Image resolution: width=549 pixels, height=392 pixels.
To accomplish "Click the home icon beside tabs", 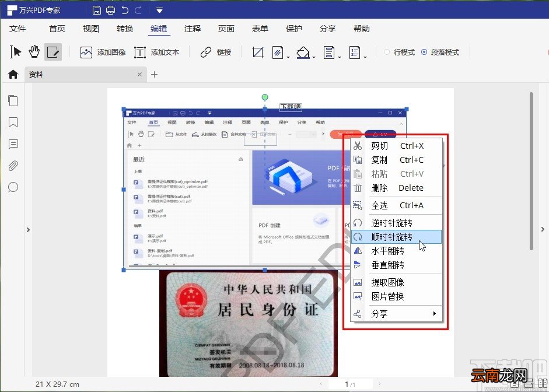I will (13, 74).
